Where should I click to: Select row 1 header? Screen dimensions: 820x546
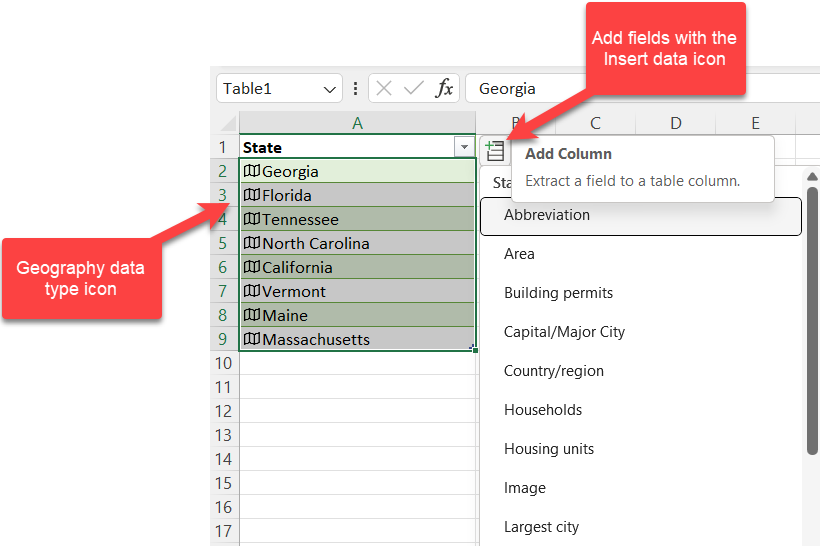click(224, 147)
